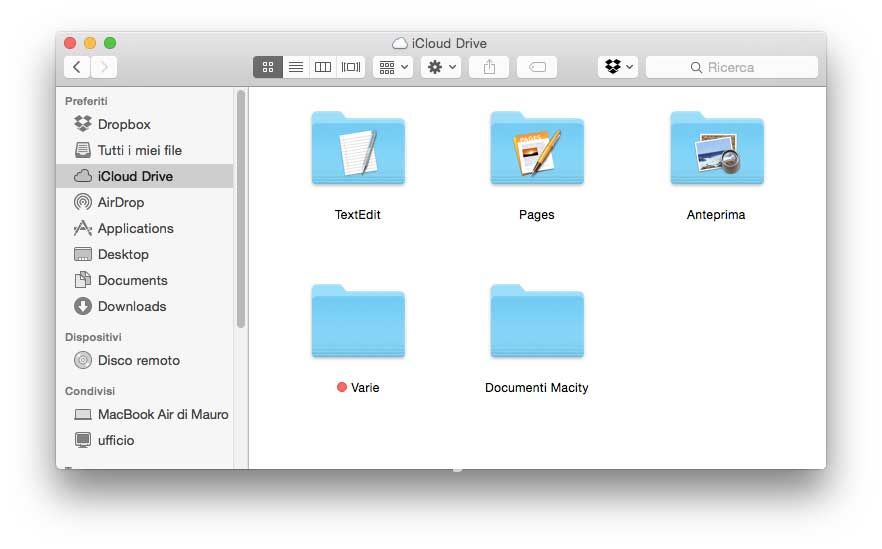Image resolution: width=882 pixels, height=549 pixels.
Task: Switch to list view
Action: click(296, 68)
